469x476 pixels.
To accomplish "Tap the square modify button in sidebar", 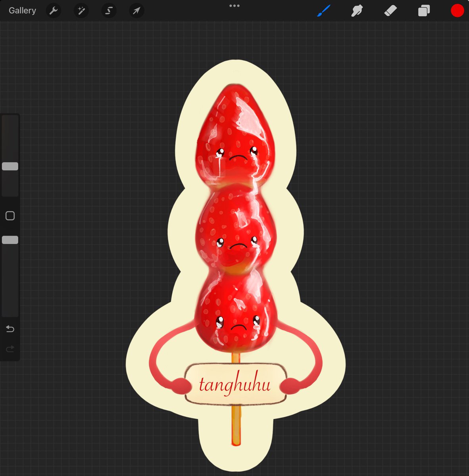I will coord(10,216).
